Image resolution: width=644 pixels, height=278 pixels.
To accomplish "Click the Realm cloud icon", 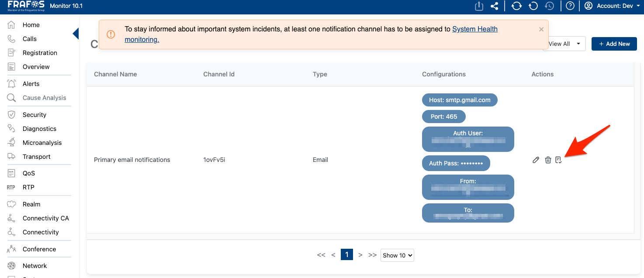I will (12, 204).
